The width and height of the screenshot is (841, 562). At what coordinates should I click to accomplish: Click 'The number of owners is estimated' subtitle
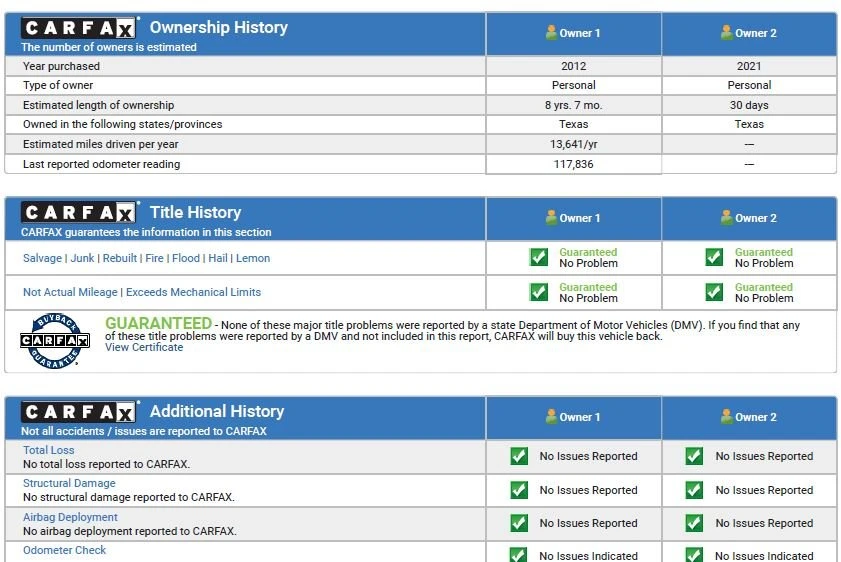coord(109,47)
